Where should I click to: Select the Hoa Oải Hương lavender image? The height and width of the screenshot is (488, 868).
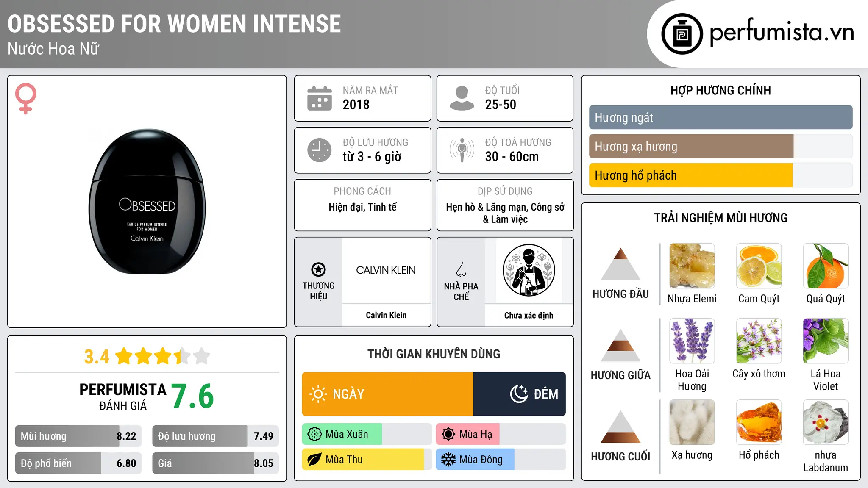pos(692,341)
